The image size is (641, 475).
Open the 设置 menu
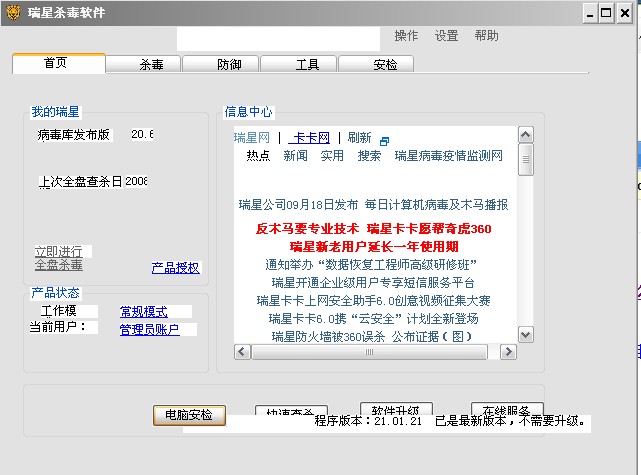click(x=446, y=36)
